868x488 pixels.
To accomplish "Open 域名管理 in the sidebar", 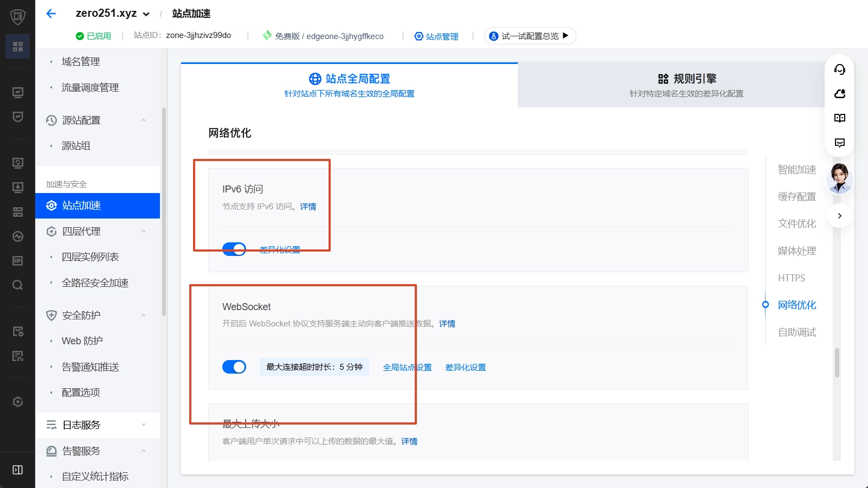I will click(x=81, y=62).
